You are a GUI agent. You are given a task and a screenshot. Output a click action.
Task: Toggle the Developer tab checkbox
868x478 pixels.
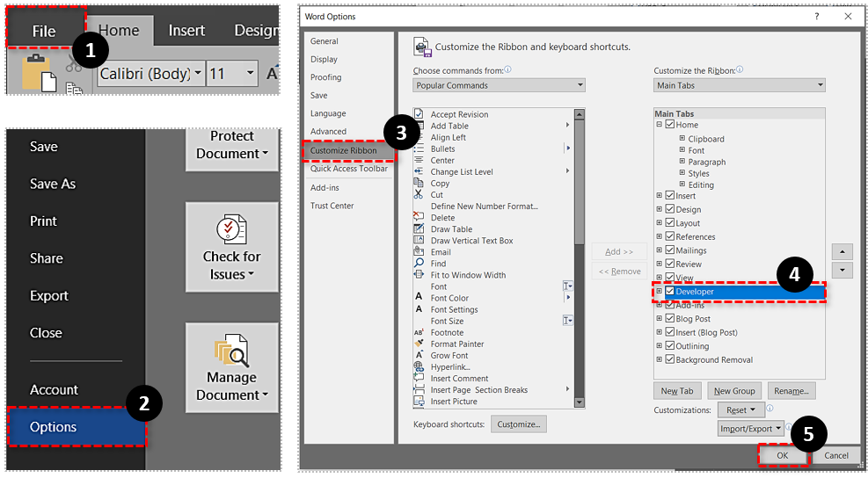tap(670, 291)
